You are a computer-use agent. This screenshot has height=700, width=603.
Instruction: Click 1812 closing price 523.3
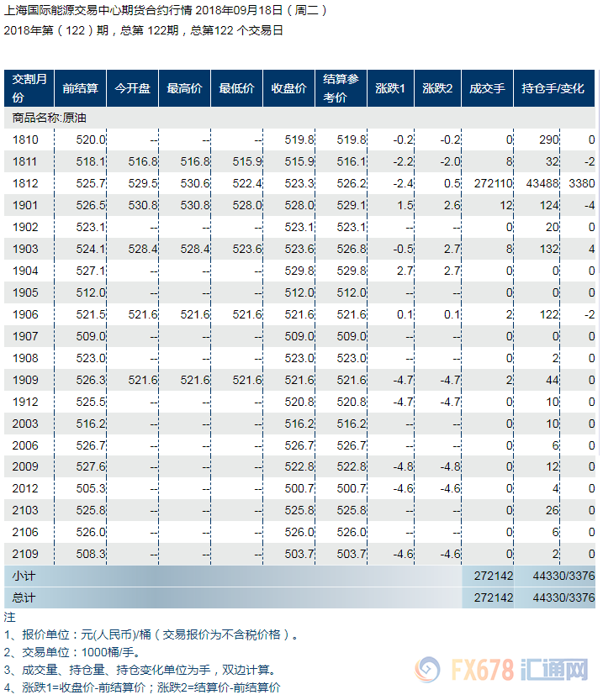(299, 183)
